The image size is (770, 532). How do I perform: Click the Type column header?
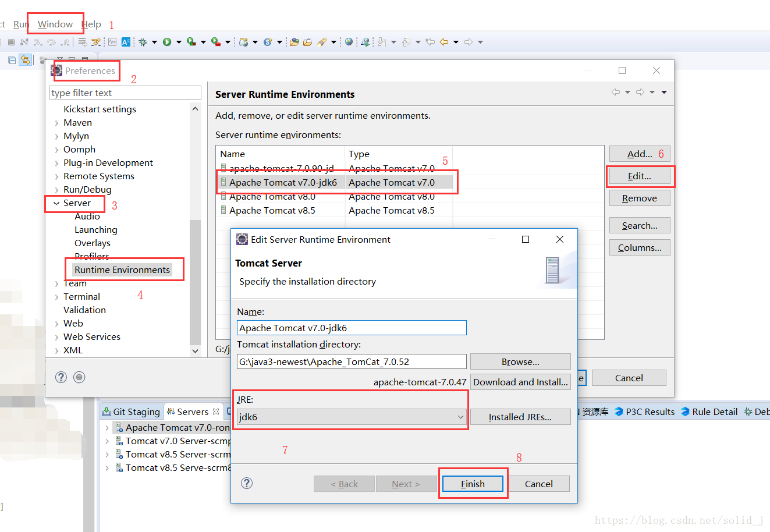[399, 154]
